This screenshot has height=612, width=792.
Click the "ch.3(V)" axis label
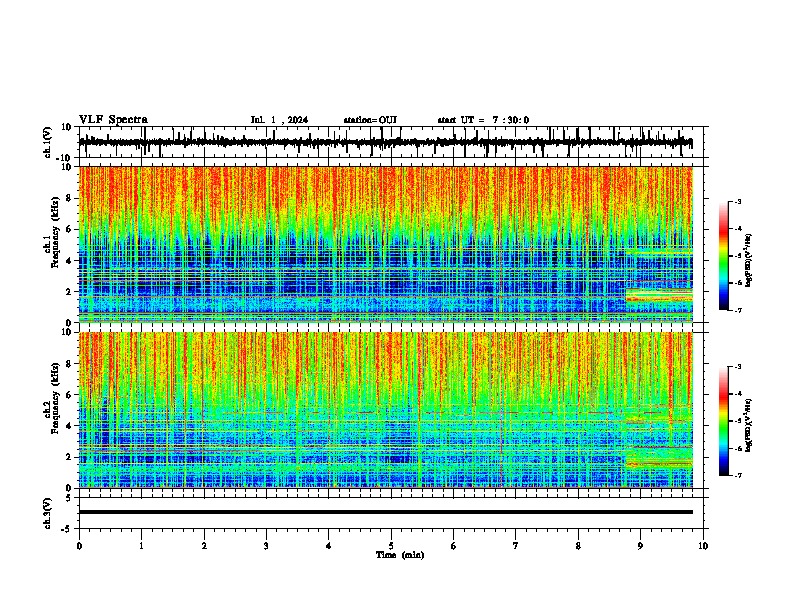point(48,514)
